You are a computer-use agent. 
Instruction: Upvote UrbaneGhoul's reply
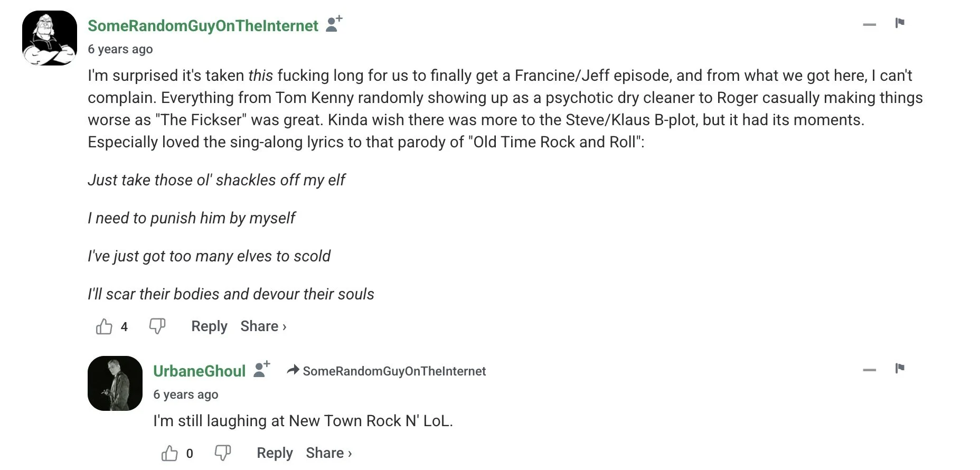(x=169, y=453)
